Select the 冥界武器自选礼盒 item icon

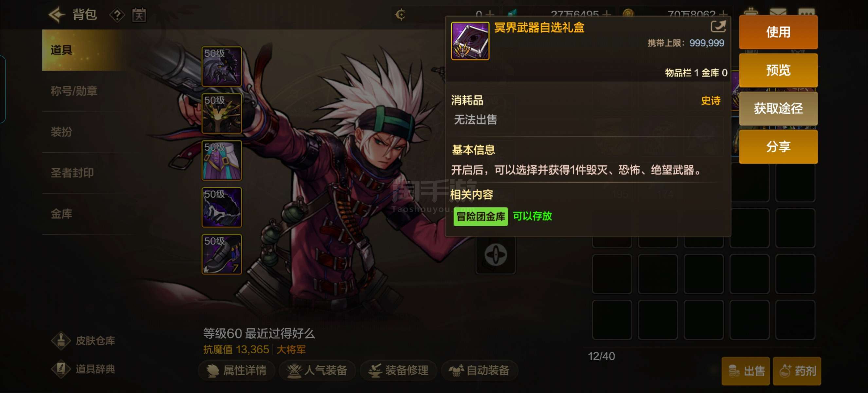[470, 41]
